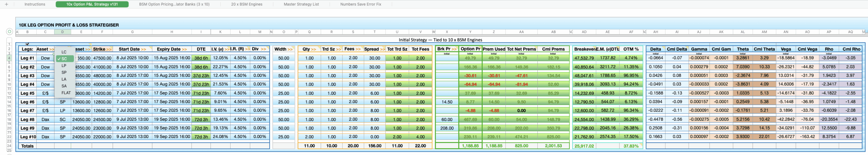Go to the 20 x BSM Engines tab
Viewport: 868px width, 155px height.
click(246, 4)
